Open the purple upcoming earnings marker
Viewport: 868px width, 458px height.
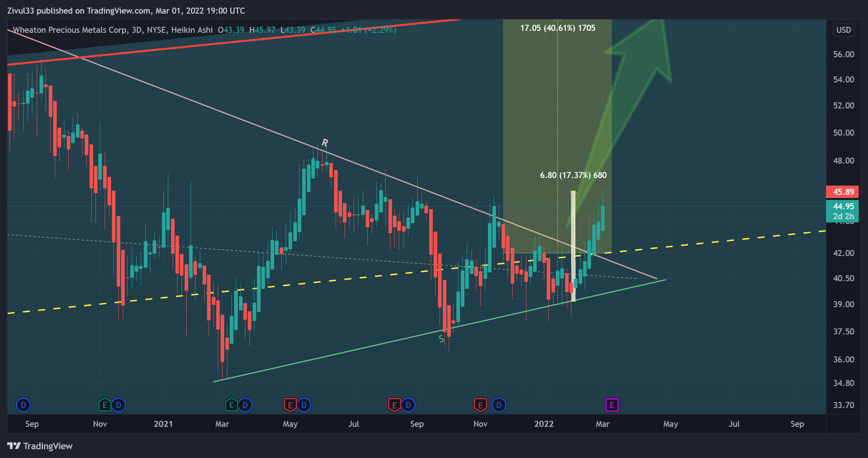coord(612,405)
